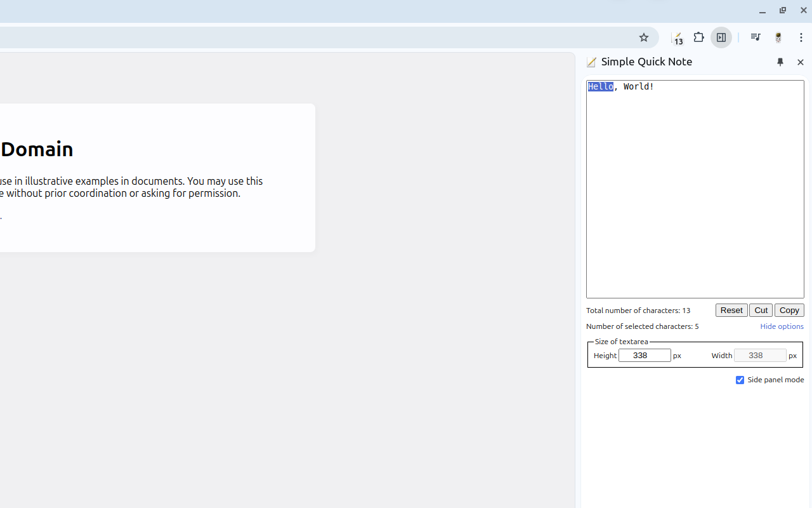Viewport: 812px width, 508px height.
Task: Disable the Side panel mode checkbox
Action: (740, 380)
